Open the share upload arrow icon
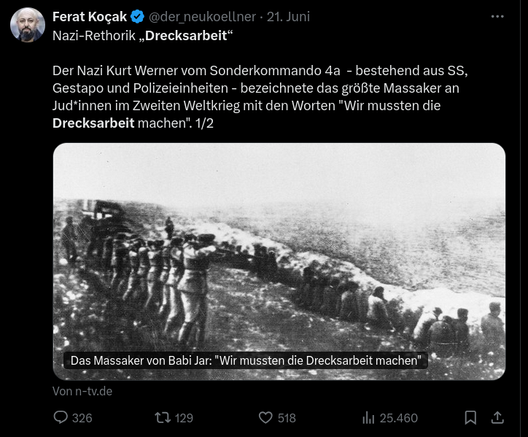Screen dimensions: 528x437 pyautogui.click(x=497, y=418)
